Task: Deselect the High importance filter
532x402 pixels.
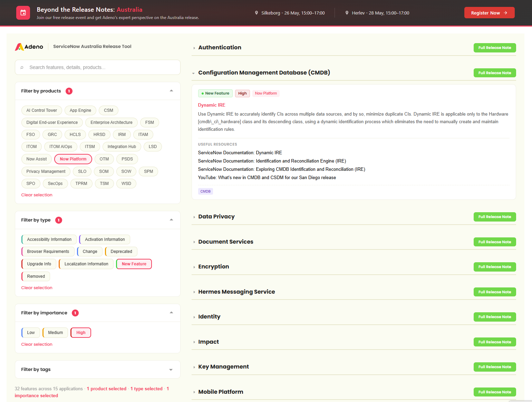Action: coord(80,332)
